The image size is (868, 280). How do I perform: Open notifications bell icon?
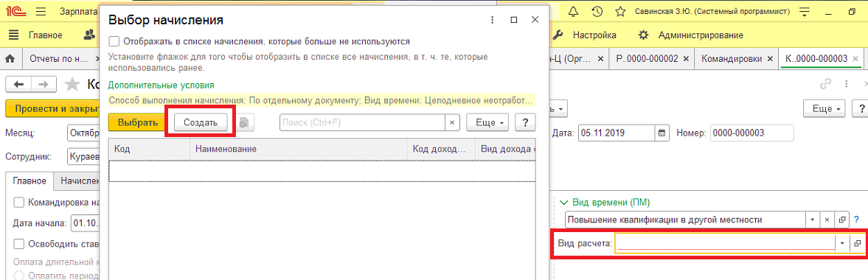573,11
